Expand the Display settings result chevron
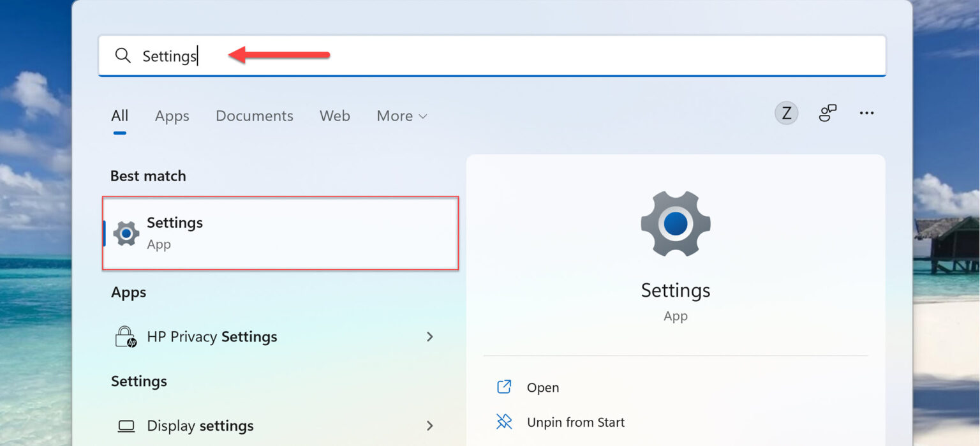980x446 pixels. click(431, 425)
